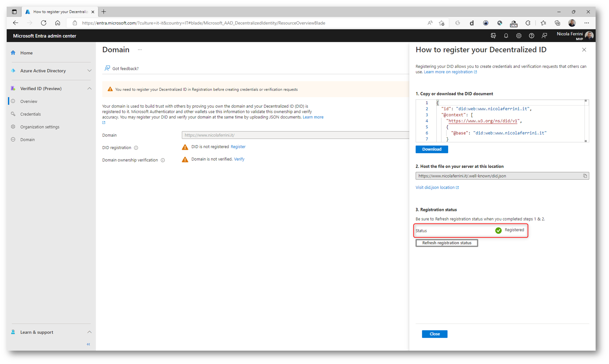609x364 pixels.
Task: Copy the did.json location URL
Action: point(585,176)
